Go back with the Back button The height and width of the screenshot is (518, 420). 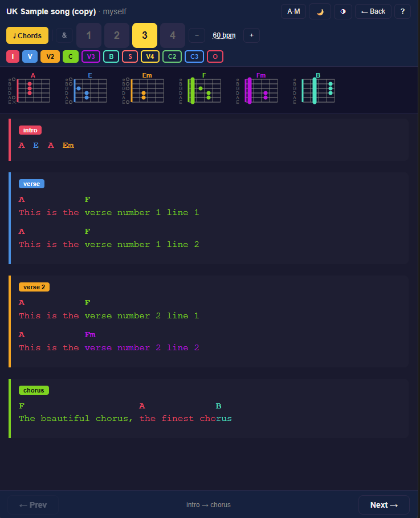[x=373, y=11]
